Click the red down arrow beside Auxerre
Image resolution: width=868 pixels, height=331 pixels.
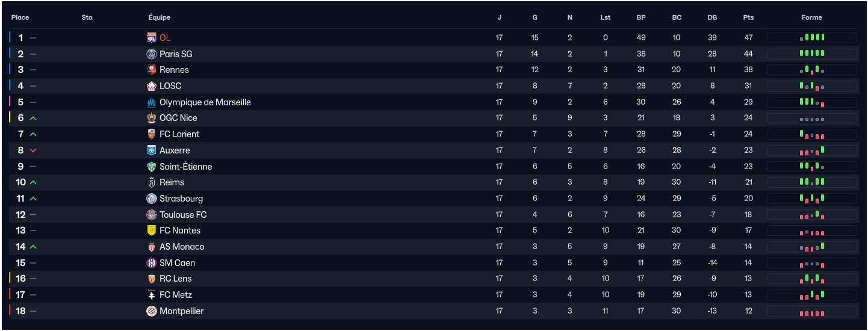pyautogui.click(x=33, y=150)
